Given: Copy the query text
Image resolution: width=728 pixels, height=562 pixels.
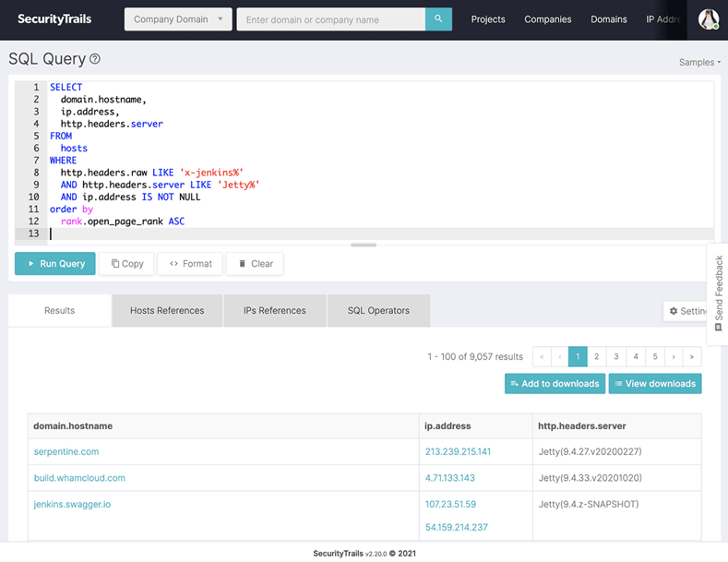Looking at the screenshot, I should [126, 263].
